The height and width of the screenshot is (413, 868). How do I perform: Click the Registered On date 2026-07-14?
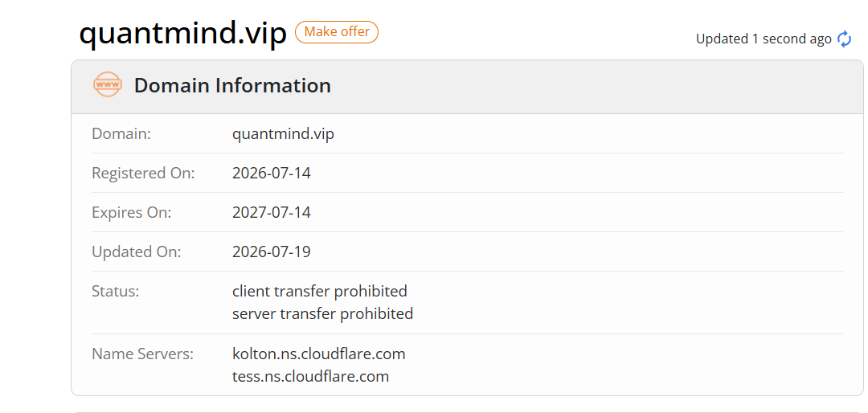(x=272, y=174)
